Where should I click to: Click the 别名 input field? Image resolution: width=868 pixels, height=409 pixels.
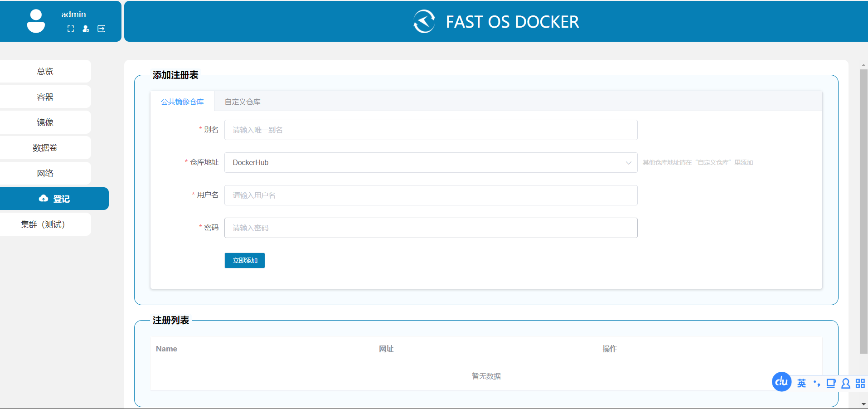[x=431, y=130]
